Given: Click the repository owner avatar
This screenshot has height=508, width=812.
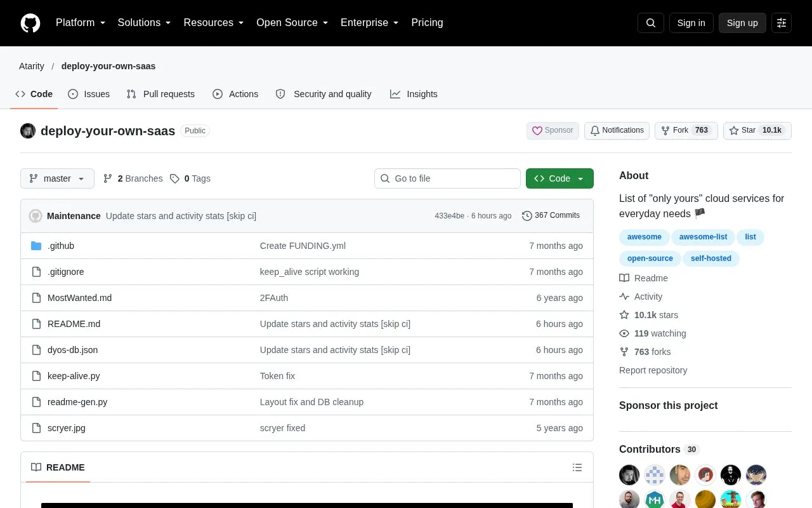Looking at the screenshot, I should [x=28, y=131].
